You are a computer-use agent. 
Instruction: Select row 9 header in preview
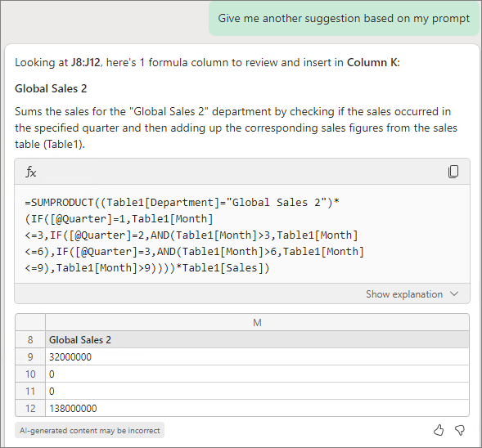point(30,356)
